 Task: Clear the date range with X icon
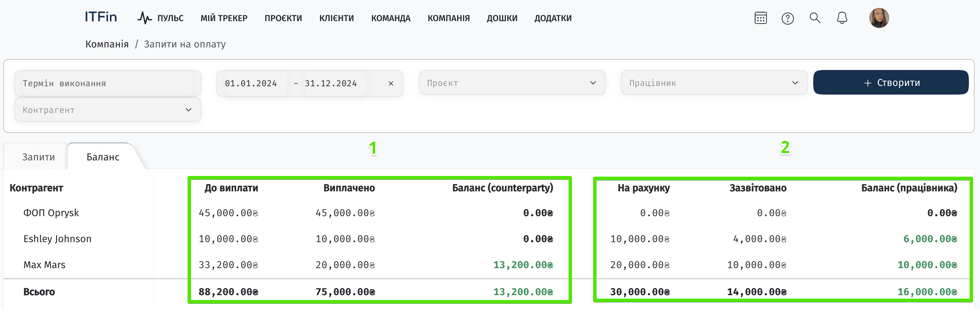tap(391, 83)
